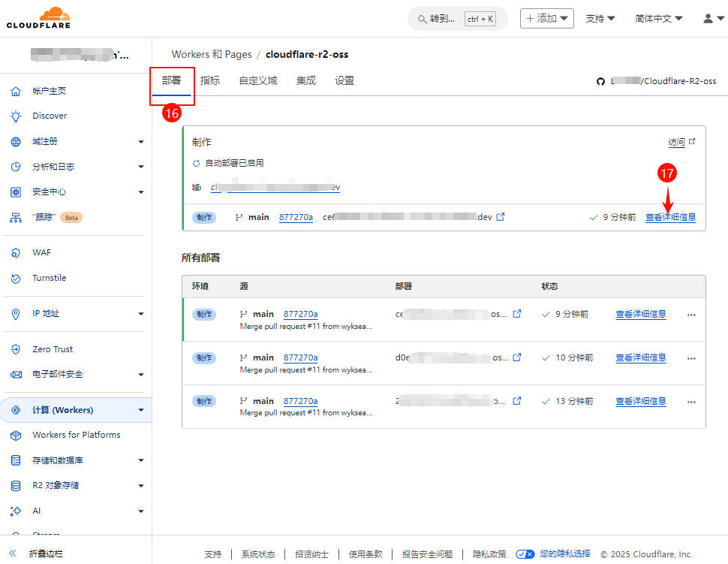
Task: Click the collapse sidebar double-chevron icon
Action: click(x=13, y=553)
